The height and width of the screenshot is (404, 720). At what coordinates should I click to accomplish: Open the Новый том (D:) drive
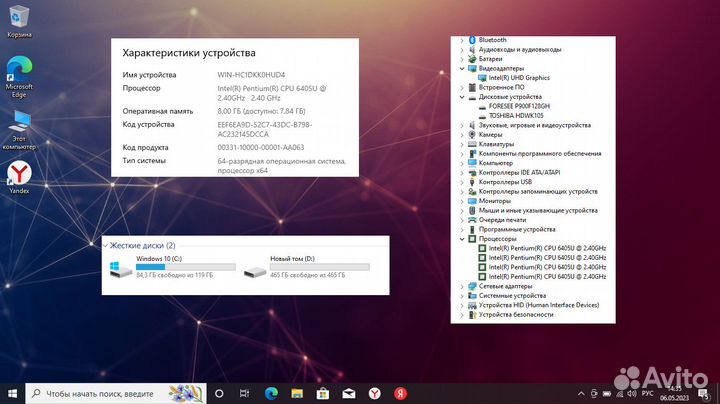click(x=306, y=267)
